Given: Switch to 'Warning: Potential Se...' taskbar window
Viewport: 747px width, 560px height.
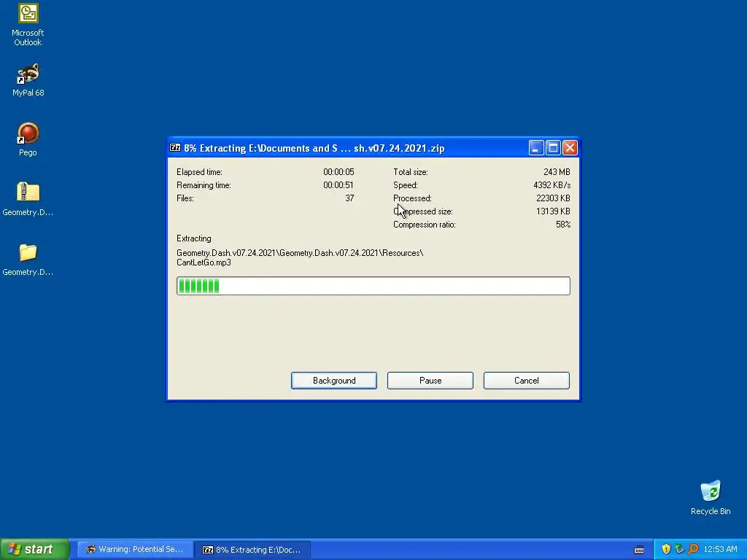Looking at the screenshot, I should [135, 550].
